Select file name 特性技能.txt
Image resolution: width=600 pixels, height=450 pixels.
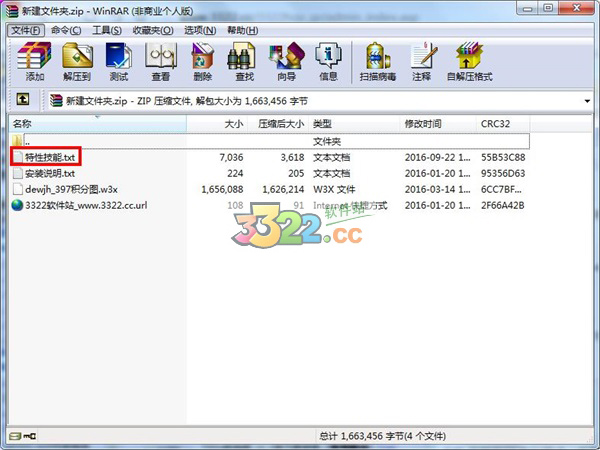pyautogui.click(x=50, y=157)
